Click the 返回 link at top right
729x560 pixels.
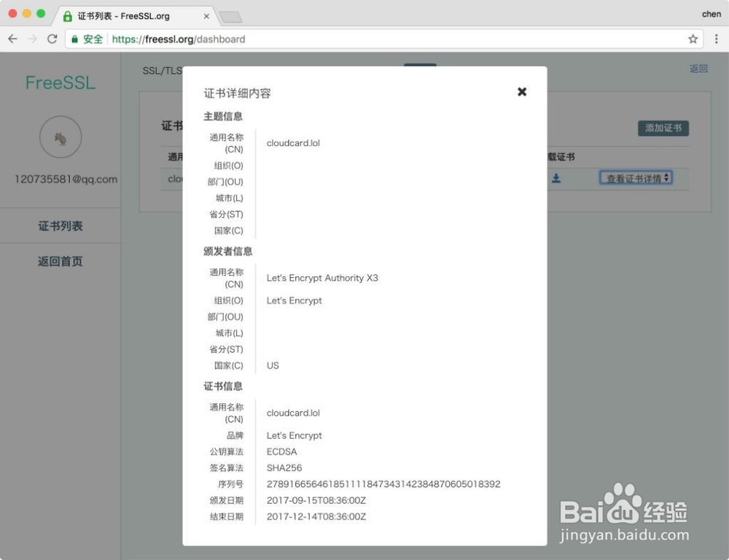click(698, 69)
